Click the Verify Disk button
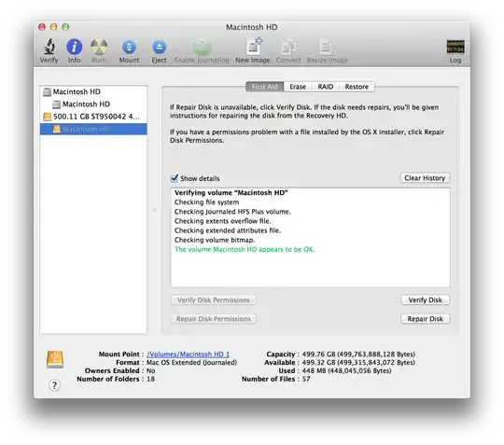 (425, 299)
